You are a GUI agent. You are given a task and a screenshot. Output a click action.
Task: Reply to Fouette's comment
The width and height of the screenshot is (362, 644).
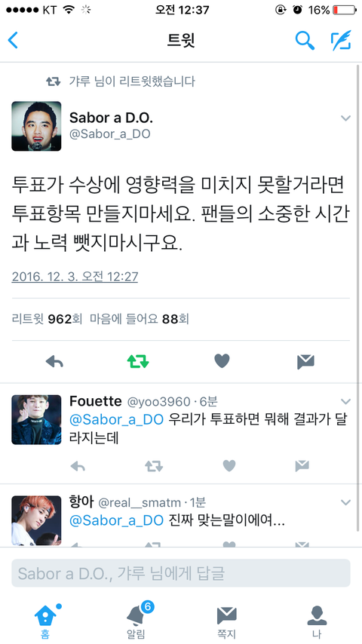(78, 466)
